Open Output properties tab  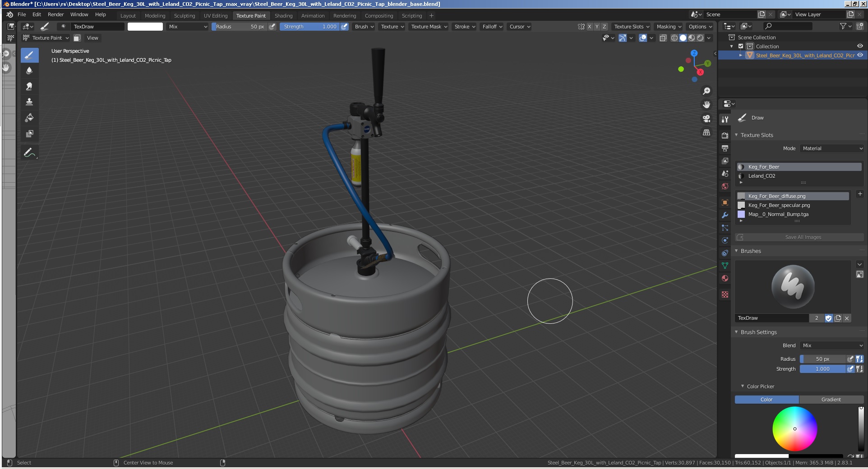click(725, 148)
